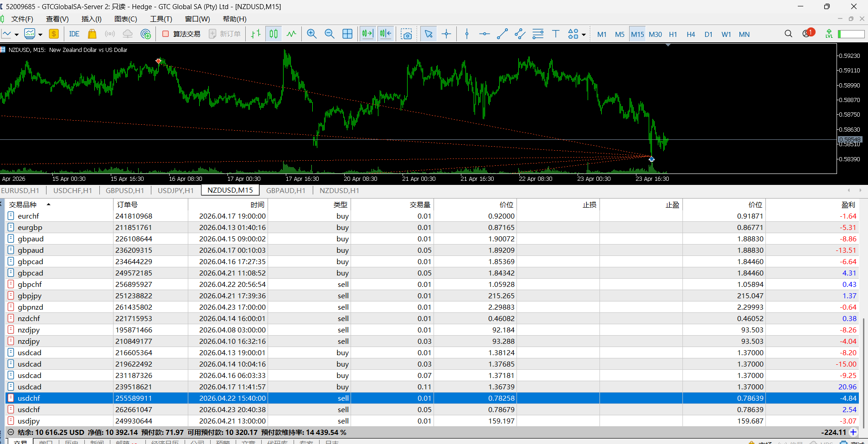868x444 pixels.
Task: Draw a trendline with the line tool
Action: pyautogui.click(x=502, y=34)
